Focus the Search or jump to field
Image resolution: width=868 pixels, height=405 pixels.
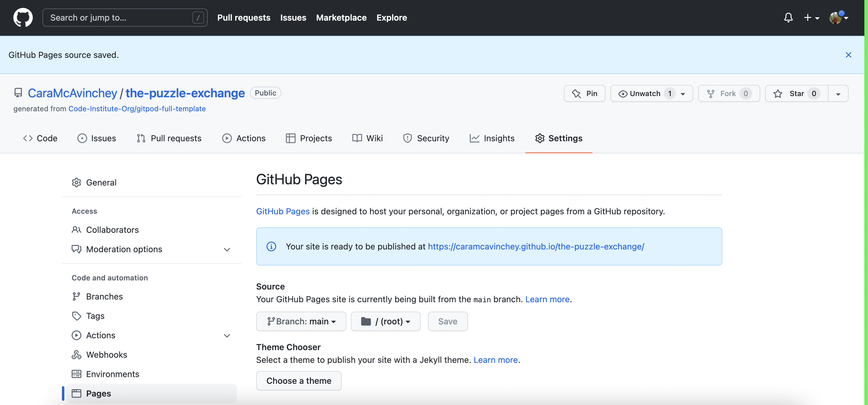tap(125, 18)
